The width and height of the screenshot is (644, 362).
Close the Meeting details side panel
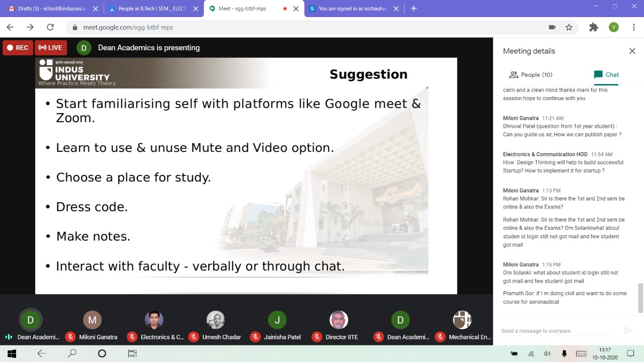click(632, 51)
